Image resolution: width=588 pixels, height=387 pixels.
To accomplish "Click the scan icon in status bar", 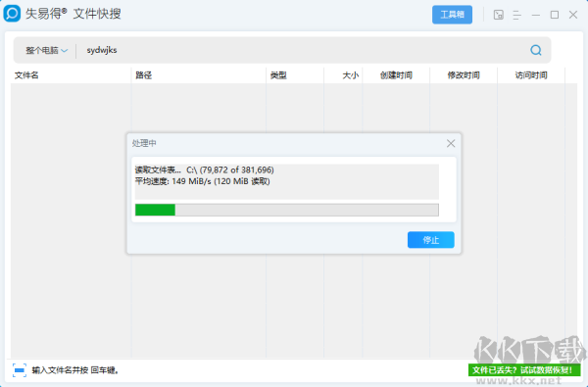I will coord(20,370).
